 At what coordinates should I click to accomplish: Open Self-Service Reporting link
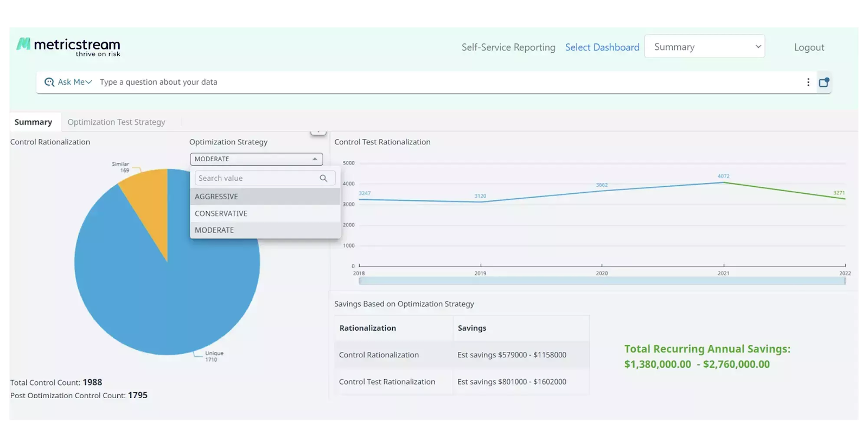coord(508,47)
